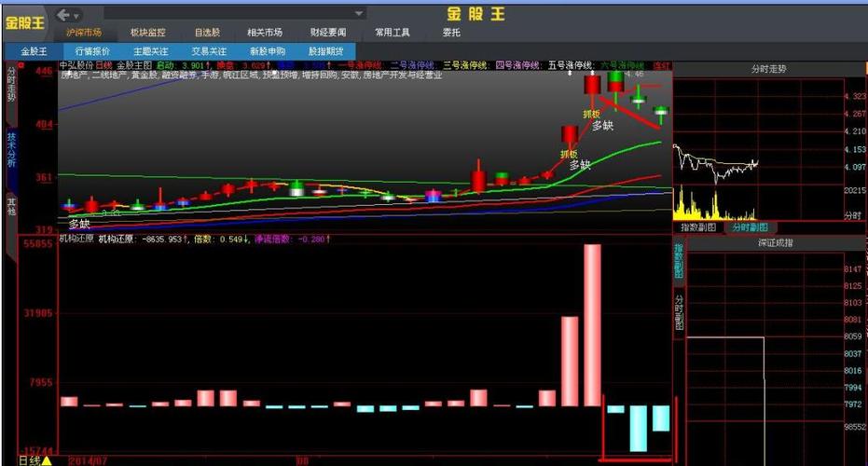The image size is (868, 466).
Task: Click the intraday price line thumbnail chart
Action: (715, 163)
